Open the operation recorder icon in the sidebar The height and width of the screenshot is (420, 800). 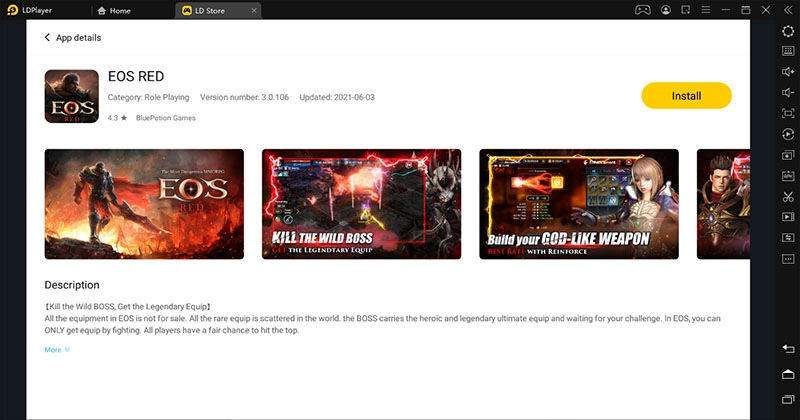(x=788, y=134)
